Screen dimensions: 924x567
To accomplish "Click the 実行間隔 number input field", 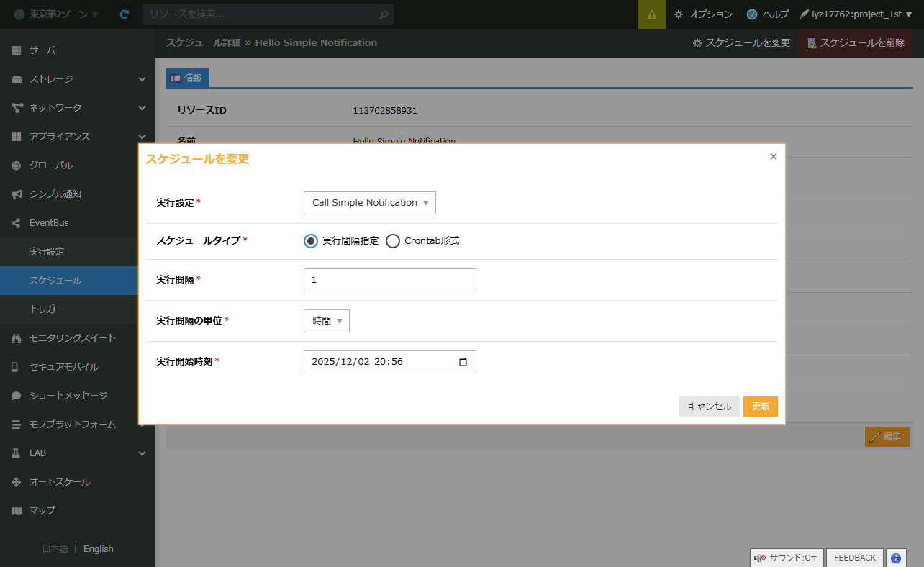I will click(x=389, y=280).
